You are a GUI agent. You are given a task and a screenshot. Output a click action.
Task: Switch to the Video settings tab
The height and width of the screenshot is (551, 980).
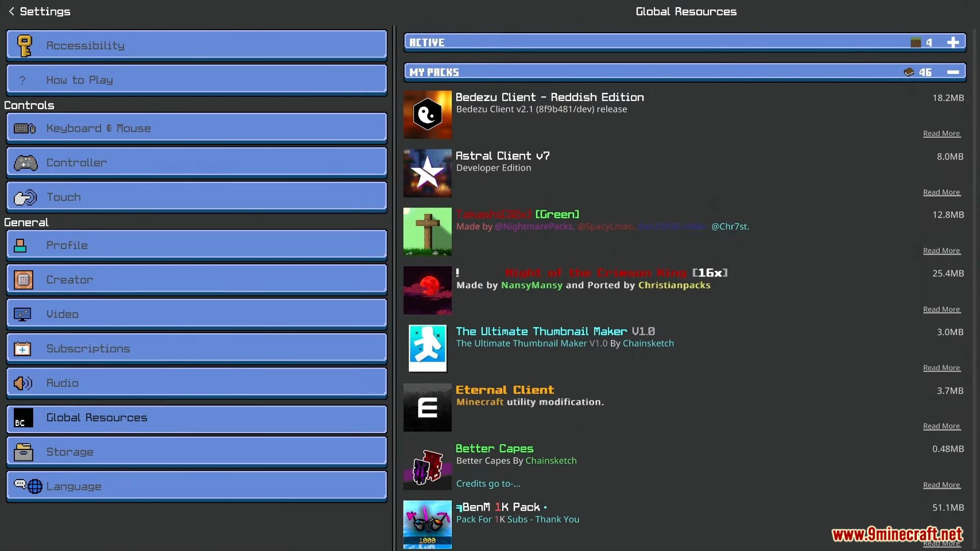pyautogui.click(x=197, y=314)
